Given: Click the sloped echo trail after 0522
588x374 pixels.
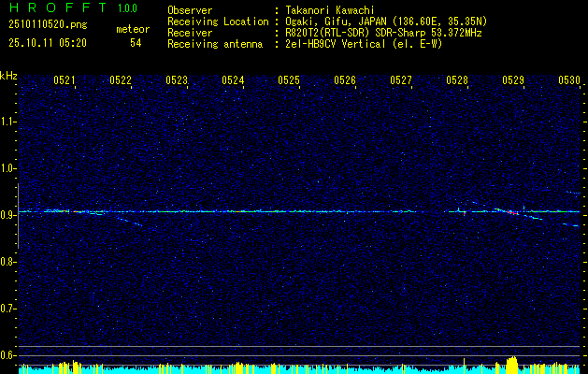Looking at the screenshot, I should 130,222.
